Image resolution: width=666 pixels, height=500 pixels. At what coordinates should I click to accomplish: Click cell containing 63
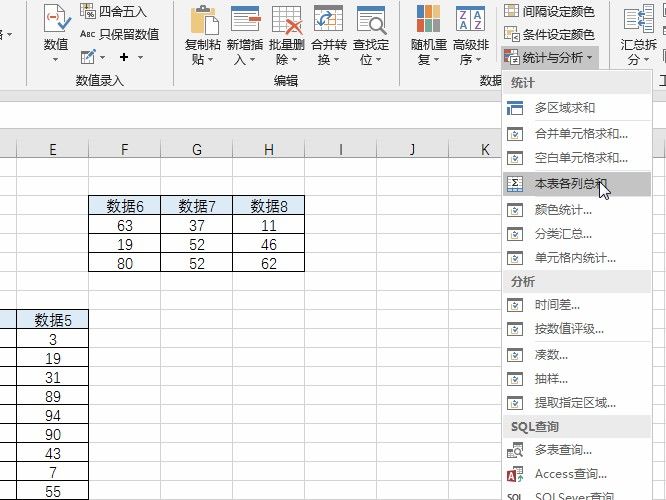click(x=124, y=225)
